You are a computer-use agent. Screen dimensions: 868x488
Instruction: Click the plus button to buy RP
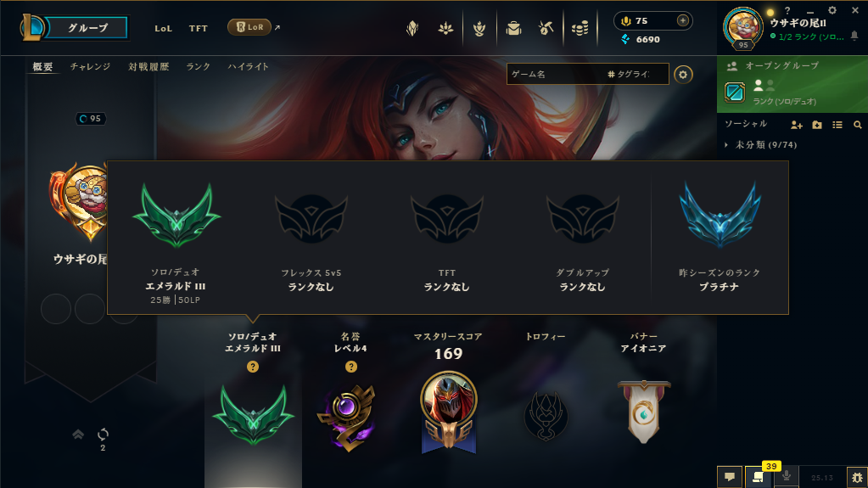(x=682, y=20)
